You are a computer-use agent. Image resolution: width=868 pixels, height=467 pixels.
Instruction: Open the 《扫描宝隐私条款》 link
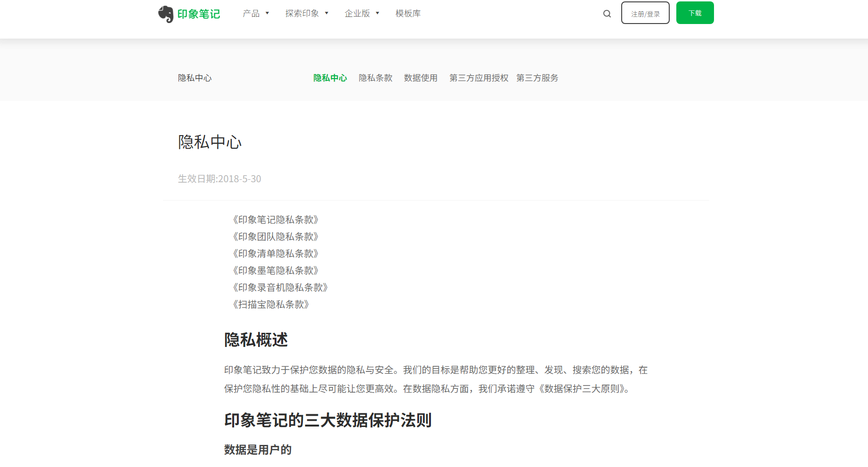tap(271, 305)
